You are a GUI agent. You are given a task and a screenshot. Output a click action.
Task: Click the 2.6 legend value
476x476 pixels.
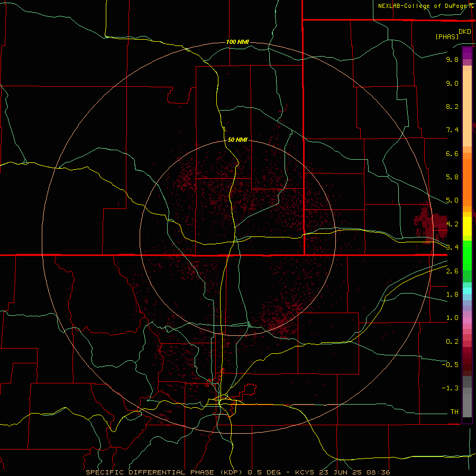452,271
